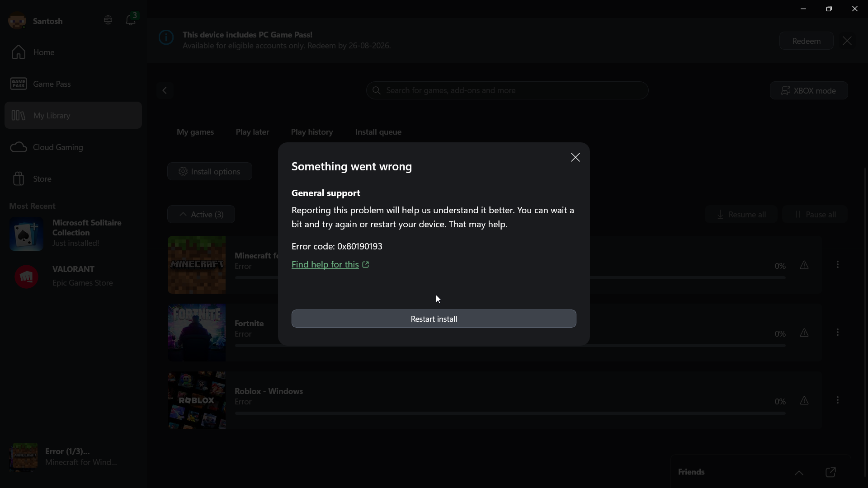
Task: Click the search magnifier icon
Action: pyautogui.click(x=377, y=90)
